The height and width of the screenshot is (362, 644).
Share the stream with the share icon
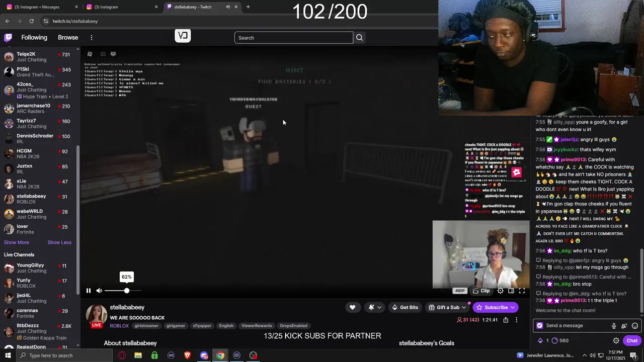point(506,320)
